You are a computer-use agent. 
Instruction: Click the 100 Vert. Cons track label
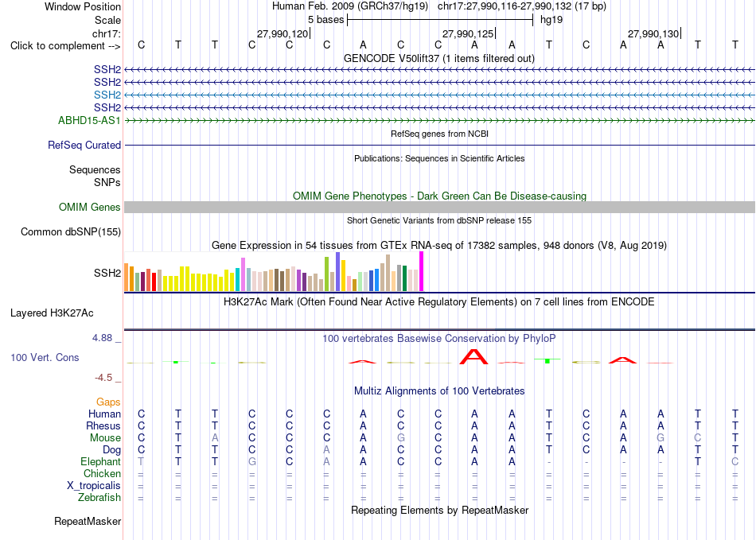[x=45, y=357]
